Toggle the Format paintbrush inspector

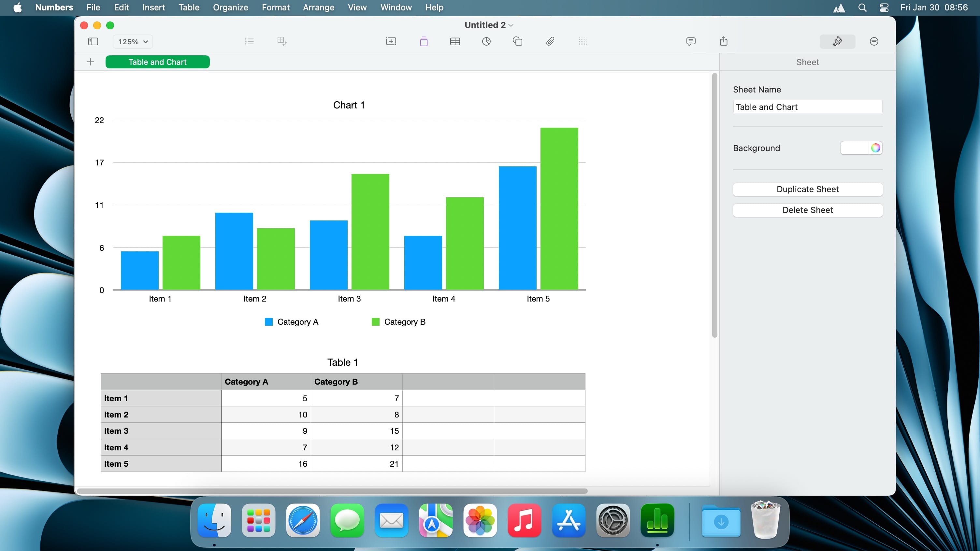837,41
